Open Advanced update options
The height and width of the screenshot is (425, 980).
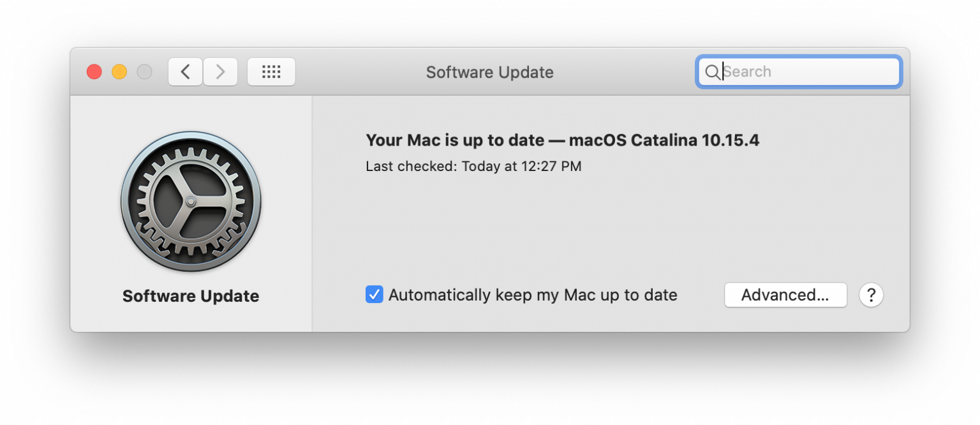click(x=785, y=295)
